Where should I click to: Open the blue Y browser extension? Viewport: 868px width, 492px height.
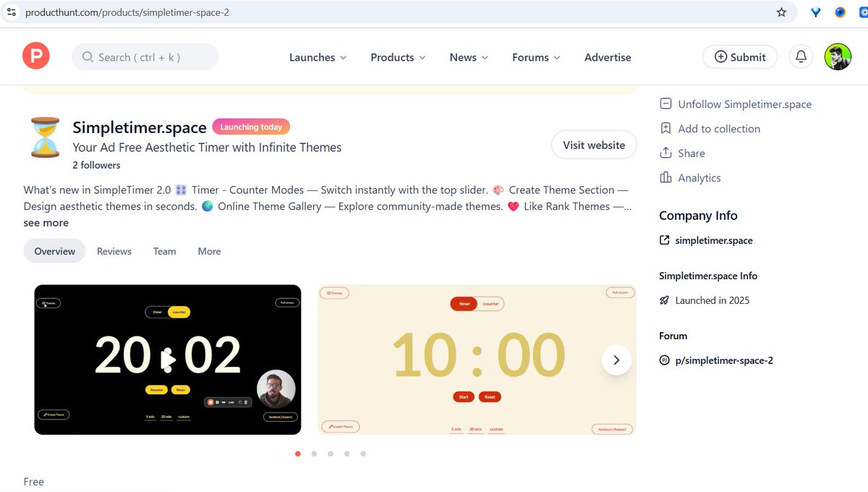[x=815, y=12]
